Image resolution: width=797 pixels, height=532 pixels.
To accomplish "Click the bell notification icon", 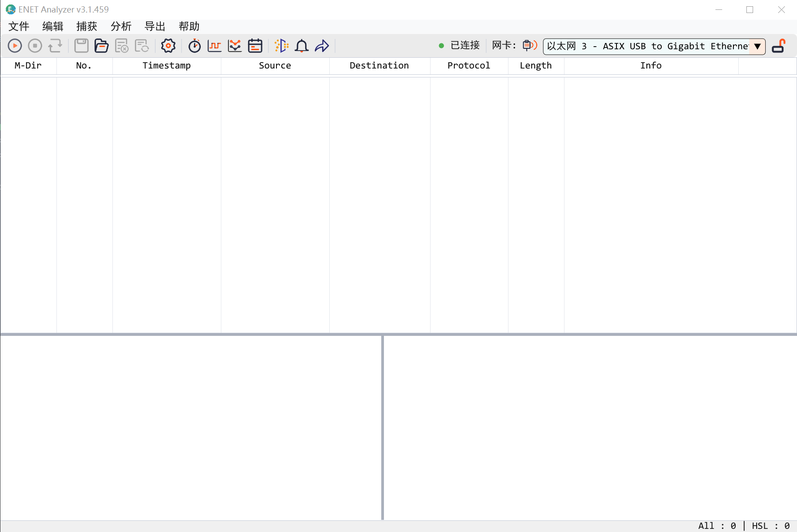I will click(x=302, y=46).
